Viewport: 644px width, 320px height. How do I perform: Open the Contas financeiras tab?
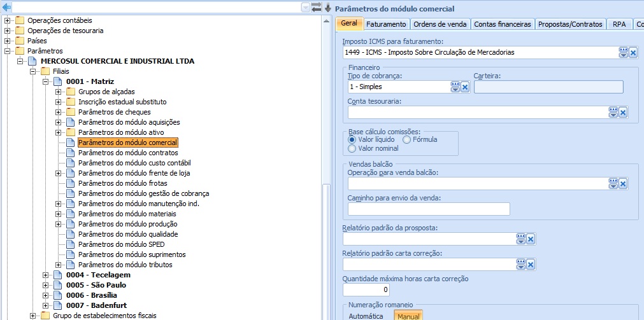coord(502,24)
